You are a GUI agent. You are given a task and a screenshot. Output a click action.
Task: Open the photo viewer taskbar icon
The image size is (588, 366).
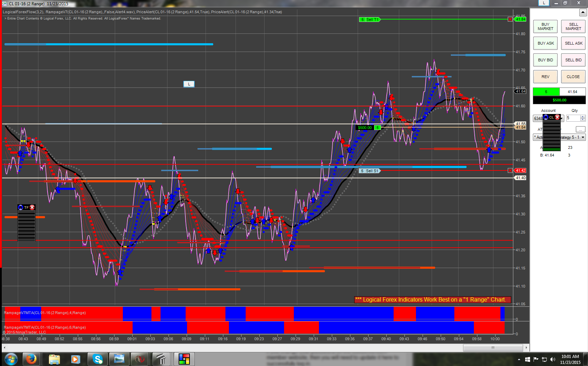[x=119, y=359]
